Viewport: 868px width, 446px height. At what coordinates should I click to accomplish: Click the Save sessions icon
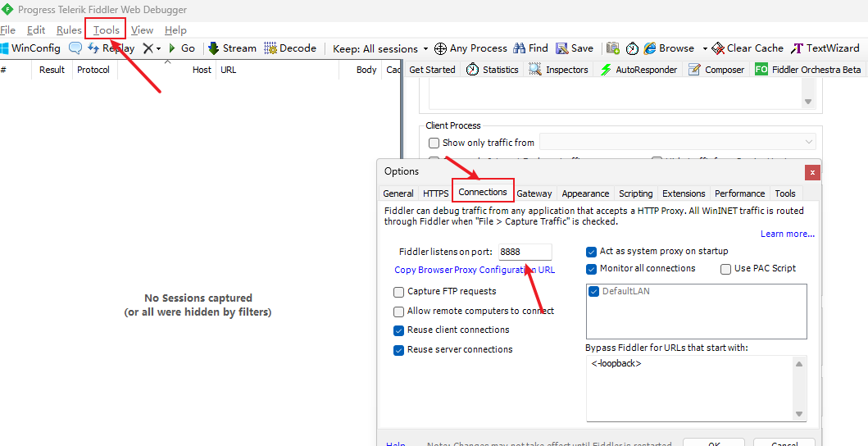tap(562, 48)
